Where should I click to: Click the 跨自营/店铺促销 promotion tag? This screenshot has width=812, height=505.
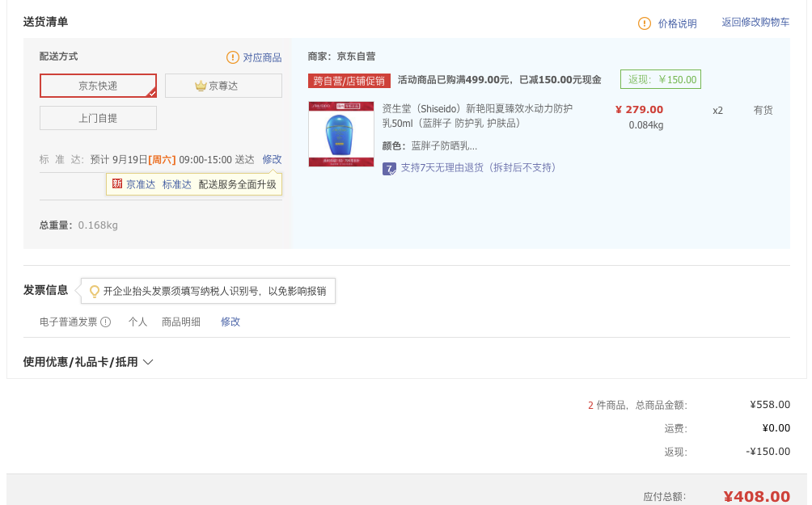click(349, 81)
